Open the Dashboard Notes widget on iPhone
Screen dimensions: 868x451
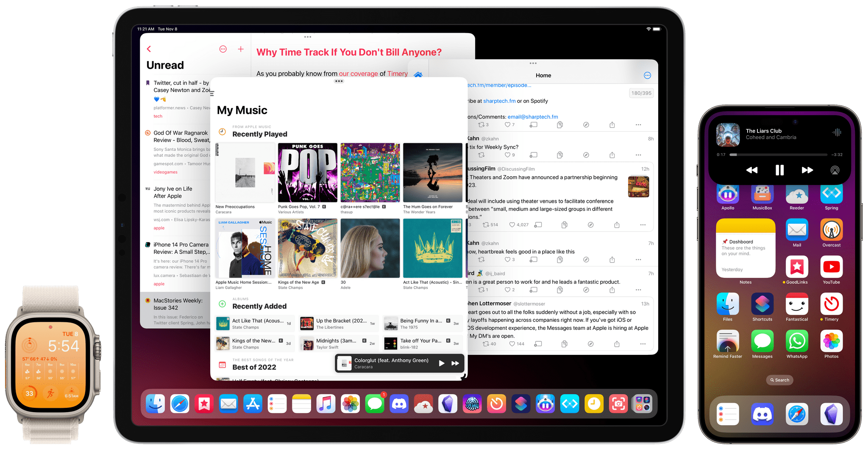(x=745, y=248)
